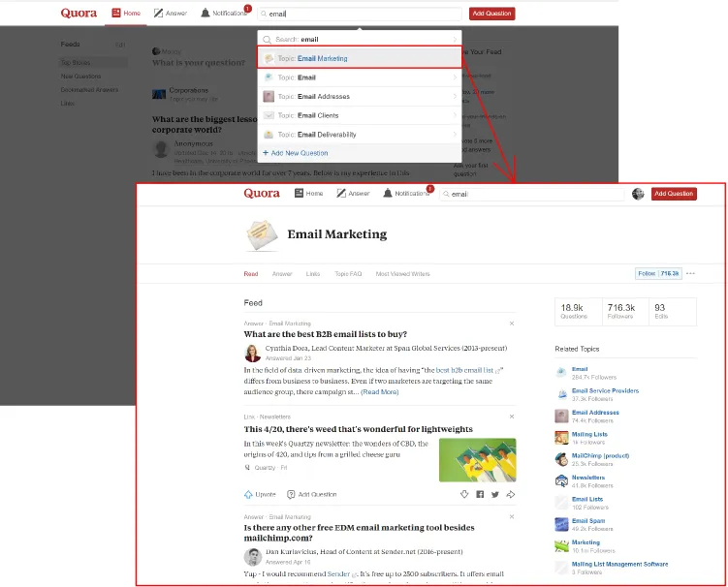Select the 'Search: email' suggestion row
This screenshot has width=728, height=587.
click(360, 39)
